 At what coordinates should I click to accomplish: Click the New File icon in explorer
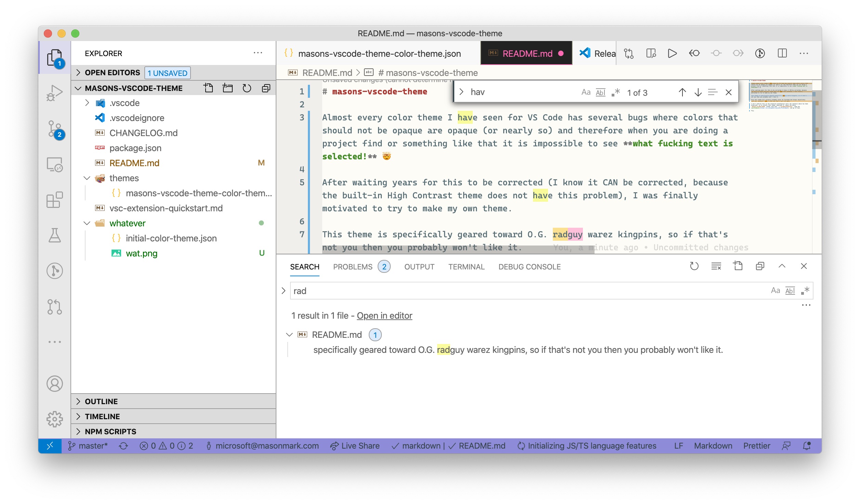[208, 88]
